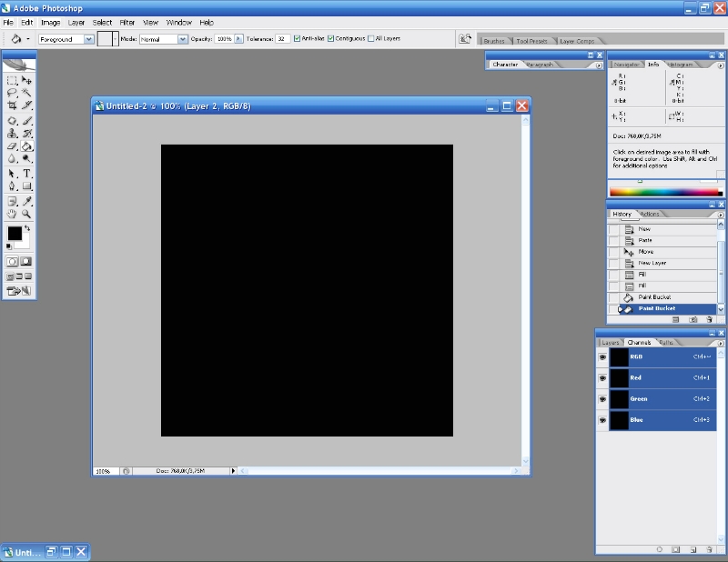
Task: Switch to the Layers tab
Action: (x=611, y=343)
